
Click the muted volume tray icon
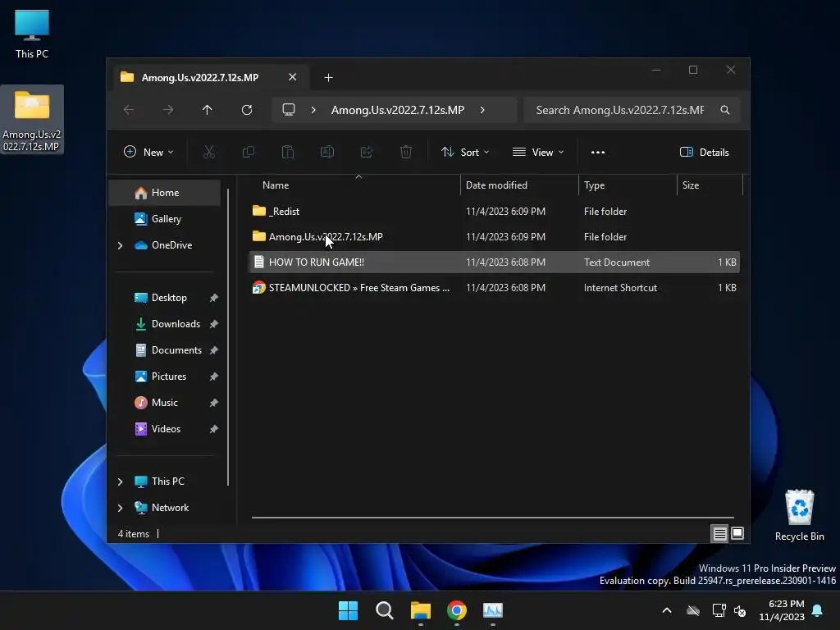(741, 610)
